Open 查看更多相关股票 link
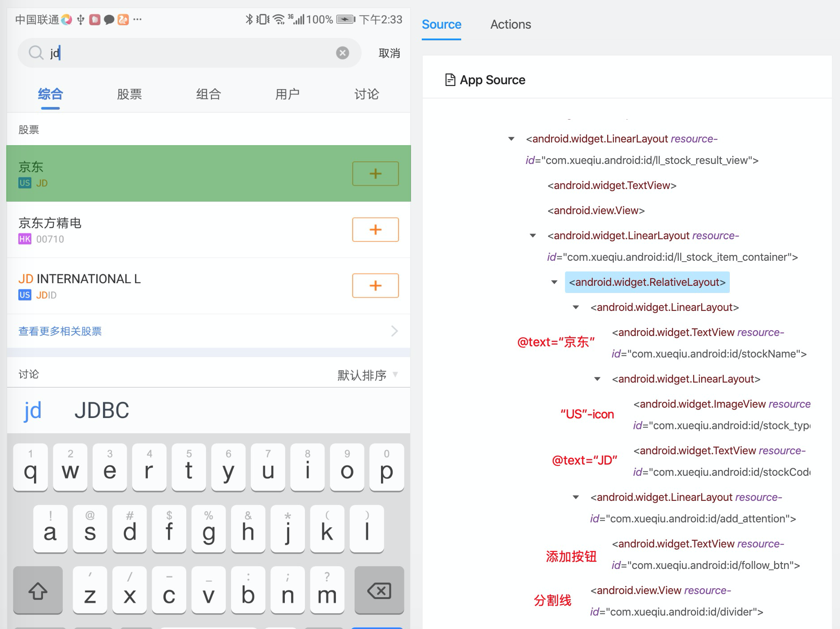Viewport: 840px width, 629px height. 60,331
